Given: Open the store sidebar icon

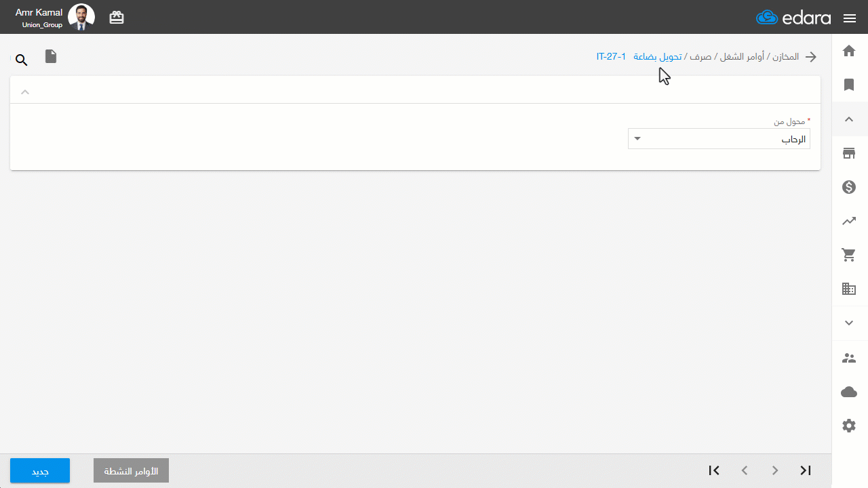Looking at the screenshot, I should click(x=849, y=153).
